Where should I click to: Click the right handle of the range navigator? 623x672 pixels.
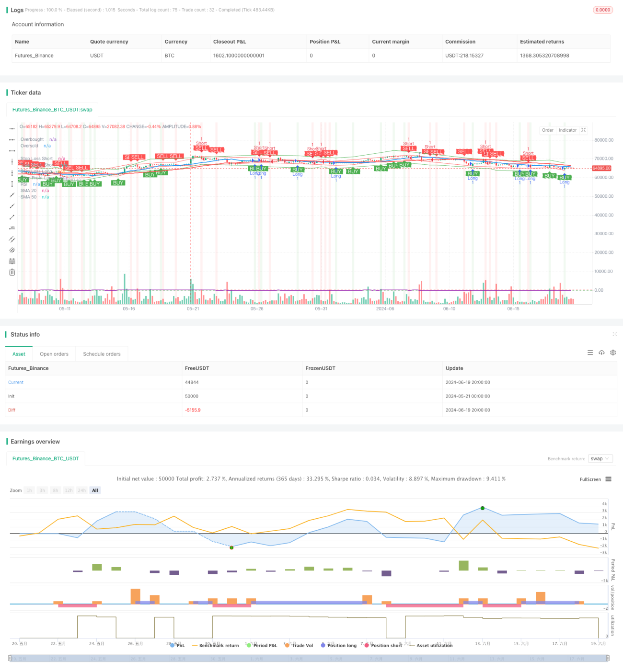[x=608, y=658]
